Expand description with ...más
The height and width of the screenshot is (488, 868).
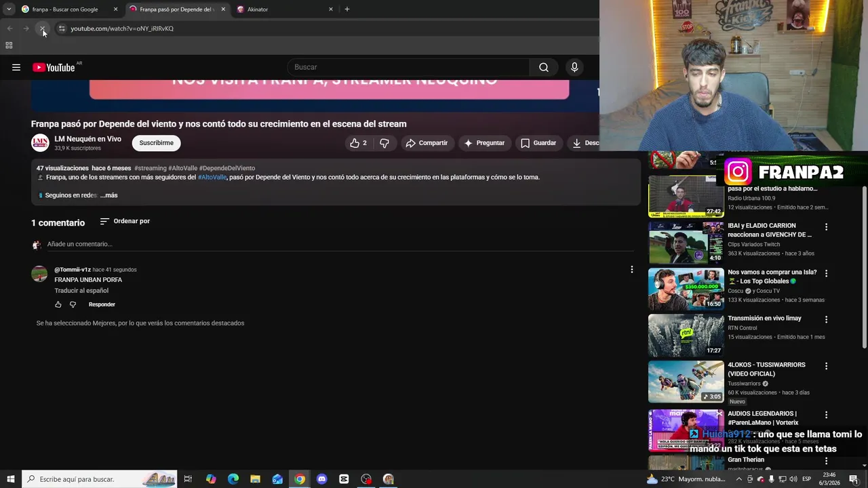click(108, 195)
